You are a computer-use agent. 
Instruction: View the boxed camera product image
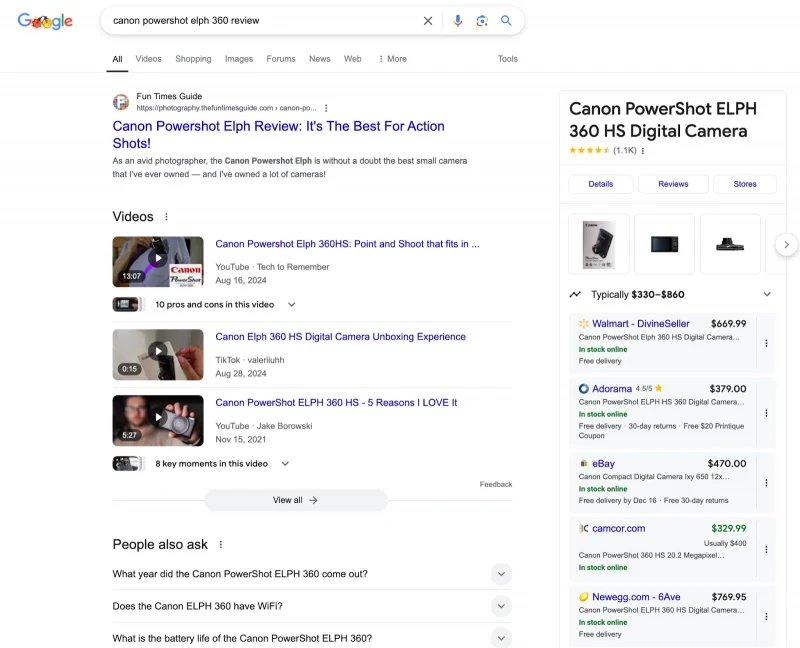[x=599, y=244]
